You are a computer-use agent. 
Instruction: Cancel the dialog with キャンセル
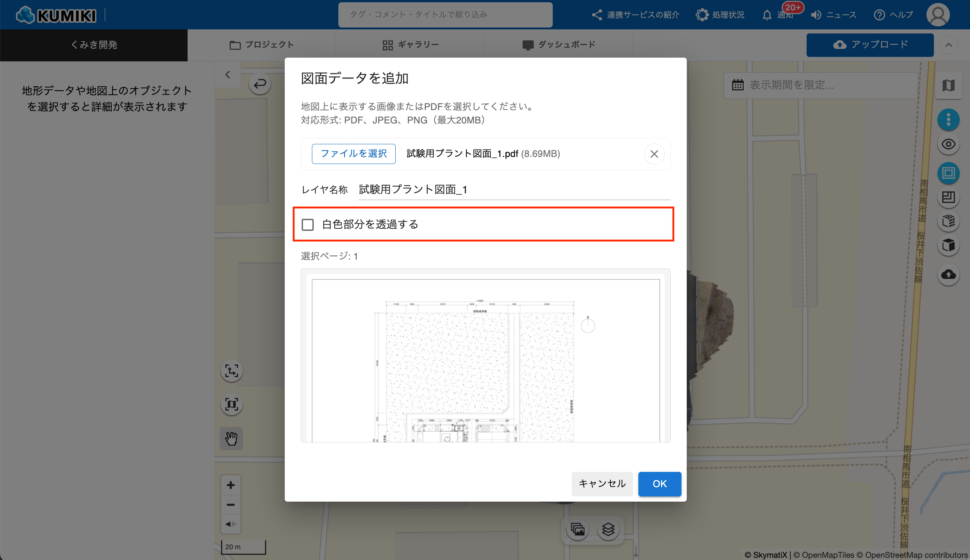[x=602, y=484]
